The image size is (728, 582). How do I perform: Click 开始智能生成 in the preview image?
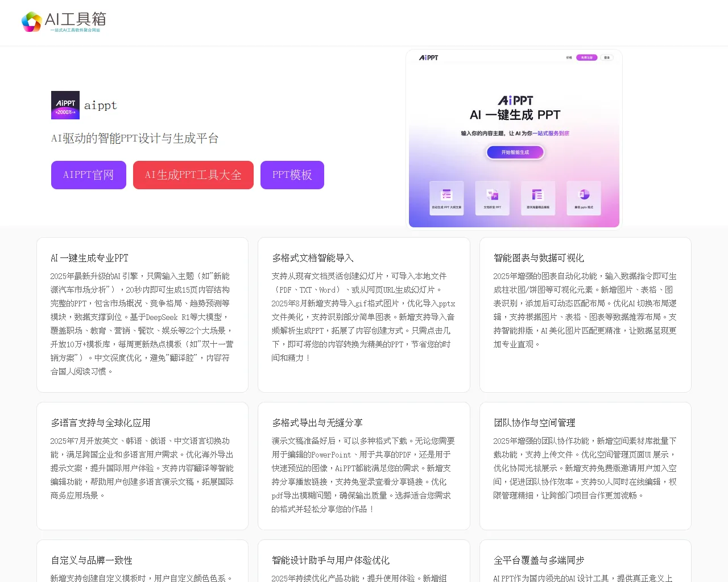pos(515,152)
